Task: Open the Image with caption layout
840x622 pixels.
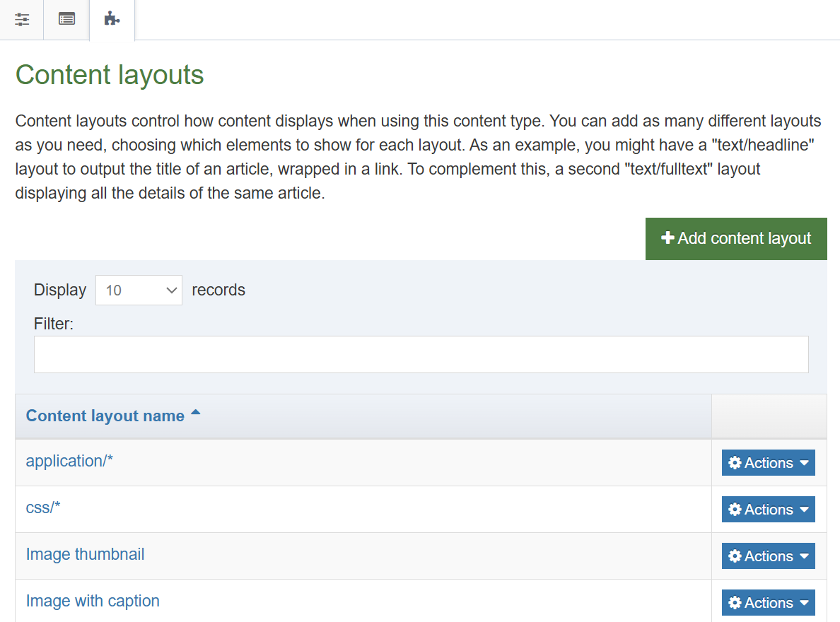Action: click(x=93, y=600)
